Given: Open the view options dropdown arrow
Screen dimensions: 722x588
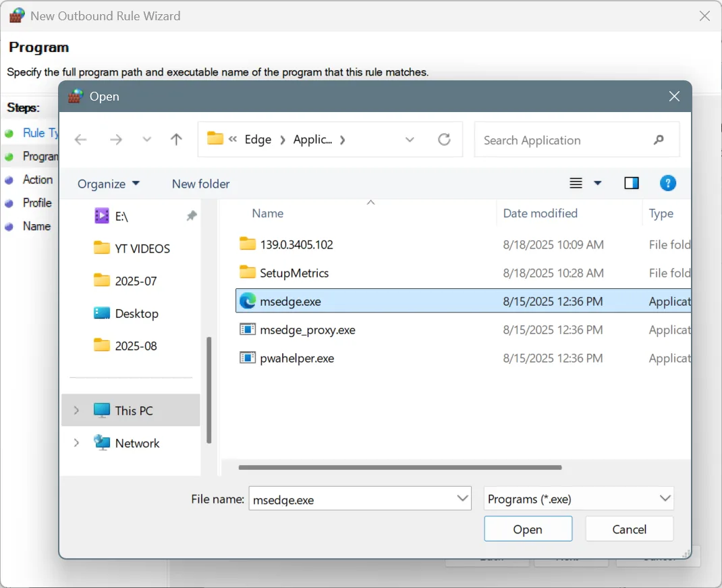Looking at the screenshot, I should (x=598, y=183).
